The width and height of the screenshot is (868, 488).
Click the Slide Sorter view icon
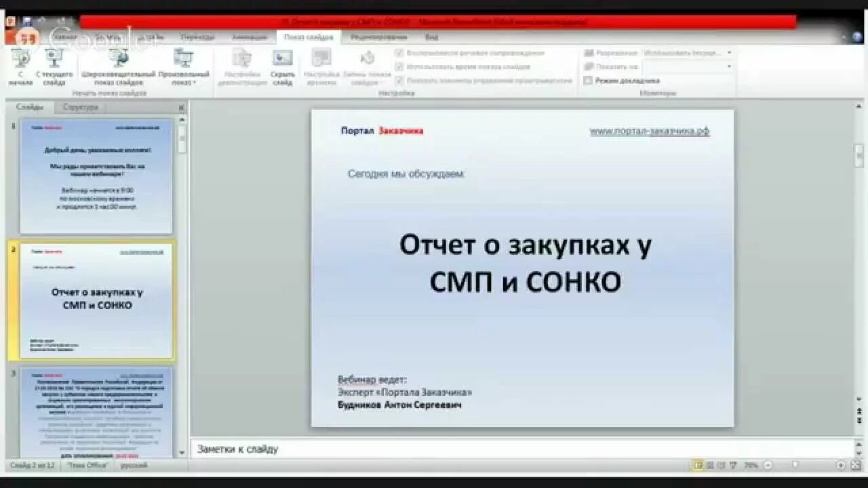click(710, 466)
